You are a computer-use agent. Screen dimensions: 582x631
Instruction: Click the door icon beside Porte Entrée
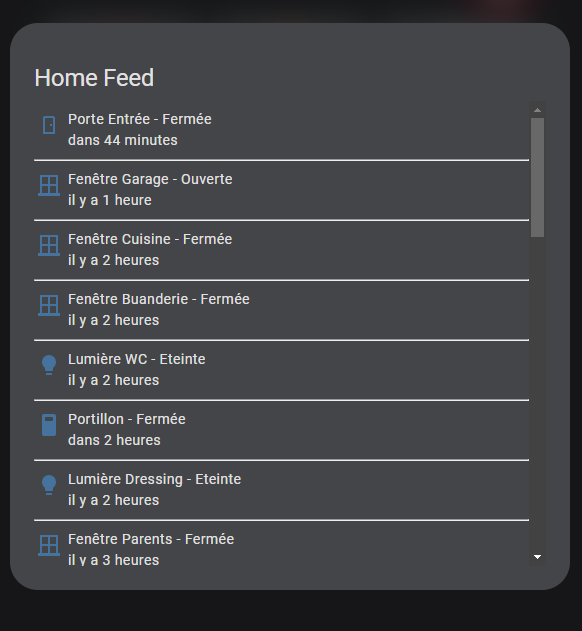tap(49, 125)
